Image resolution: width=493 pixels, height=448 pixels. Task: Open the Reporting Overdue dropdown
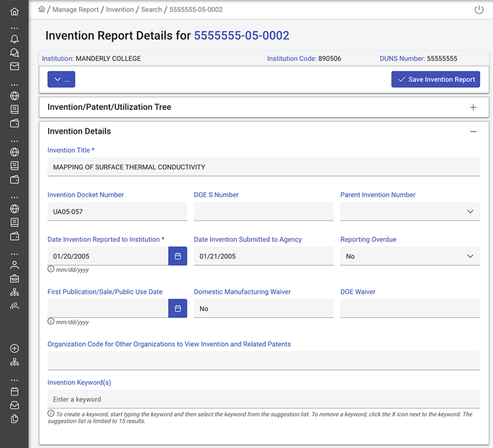click(x=410, y=256)
